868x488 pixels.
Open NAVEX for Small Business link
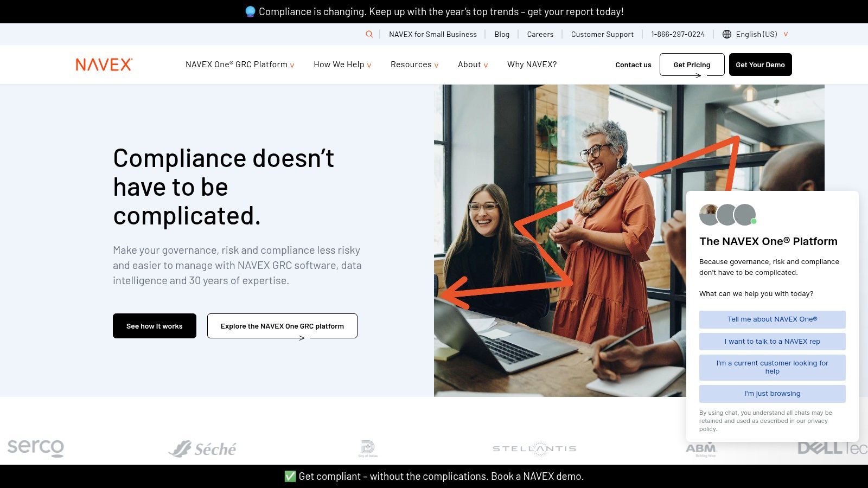click(433, 34)
